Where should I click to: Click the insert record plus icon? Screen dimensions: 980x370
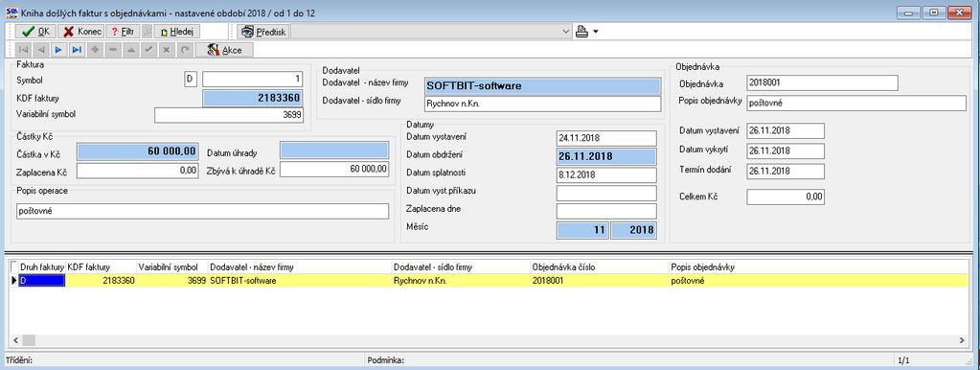tap(95, 50)
